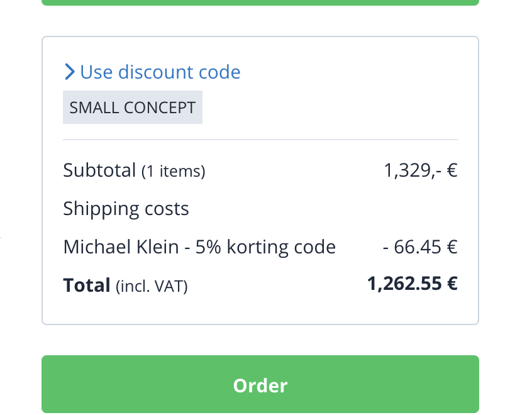Click the "(1 items)" count text
This screenshot has width=532, height=415.
point(174,171)
